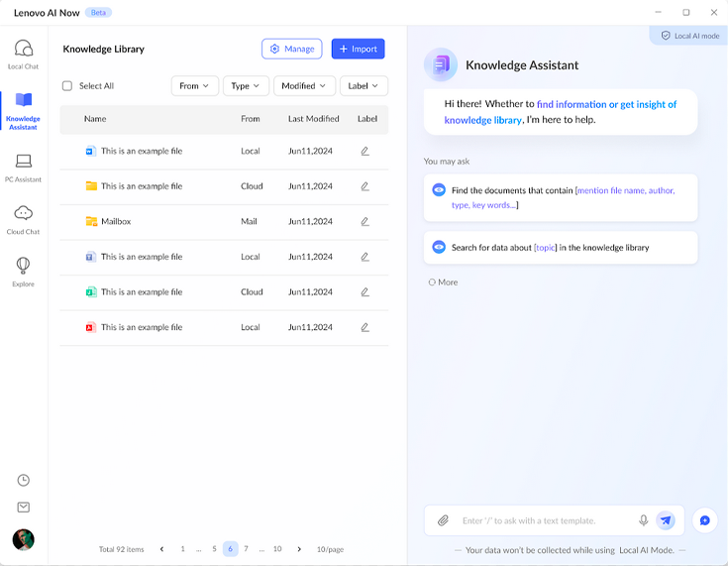The width and height of the screenshot is (728, 566).
Task: Open the Modified filter dropdown
Action: [x=304, y=86]
